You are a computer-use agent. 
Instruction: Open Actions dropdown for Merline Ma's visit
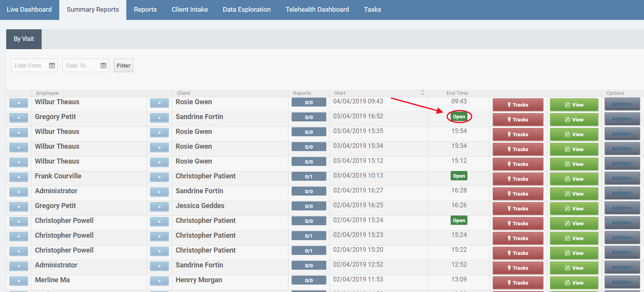point(622,282)
